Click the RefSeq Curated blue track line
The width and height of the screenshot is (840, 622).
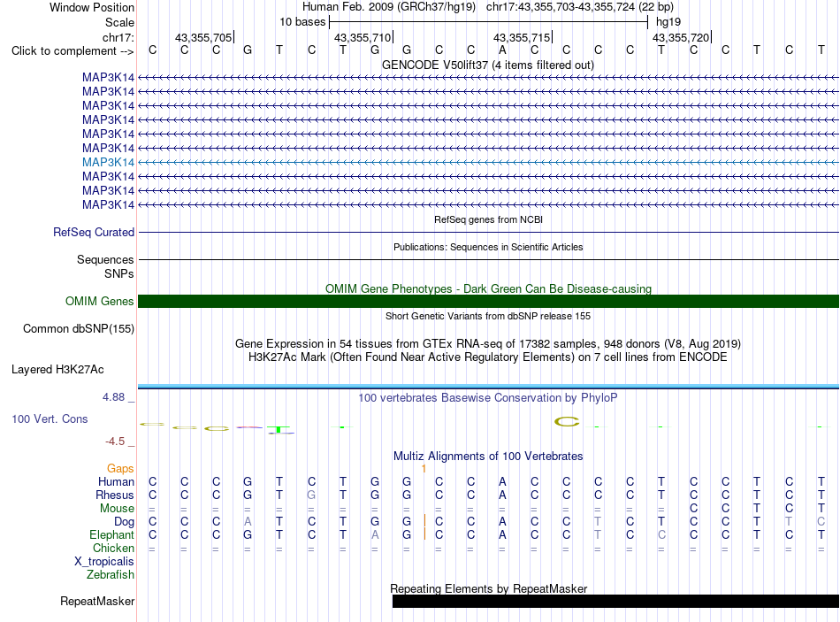click(489, 232)
